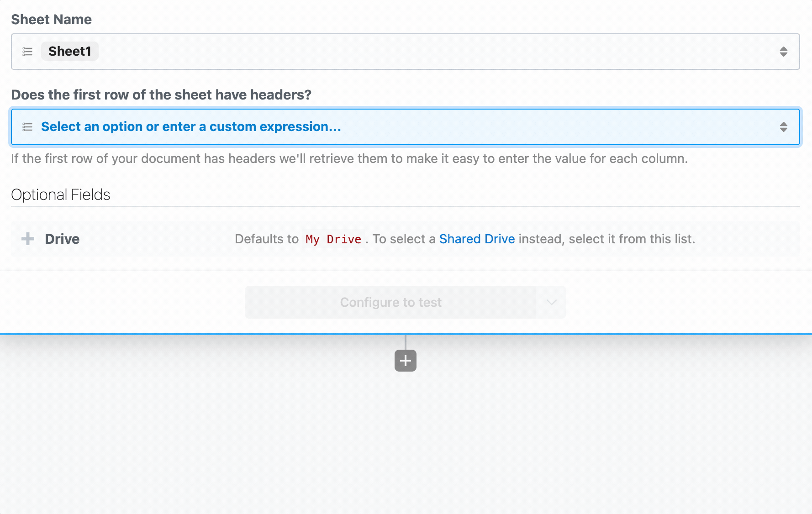Click the Sheet Name label
Image resolution: width=812 pixels, height=514 pixels.
51,20
